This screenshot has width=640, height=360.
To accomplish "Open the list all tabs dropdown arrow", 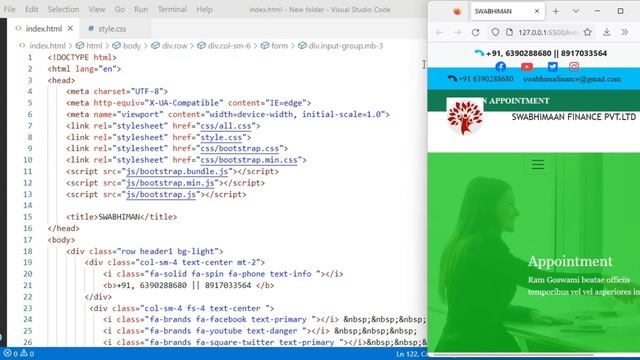I will click(x=576, y=11).
